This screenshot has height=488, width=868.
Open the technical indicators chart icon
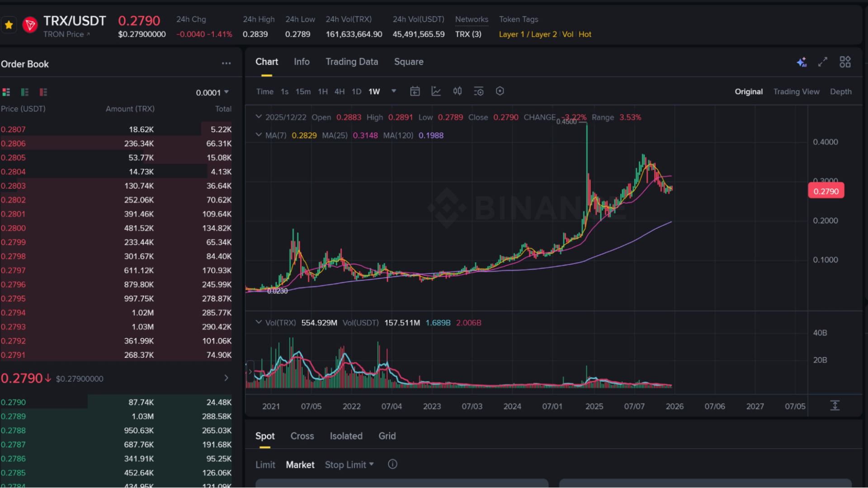436,91
